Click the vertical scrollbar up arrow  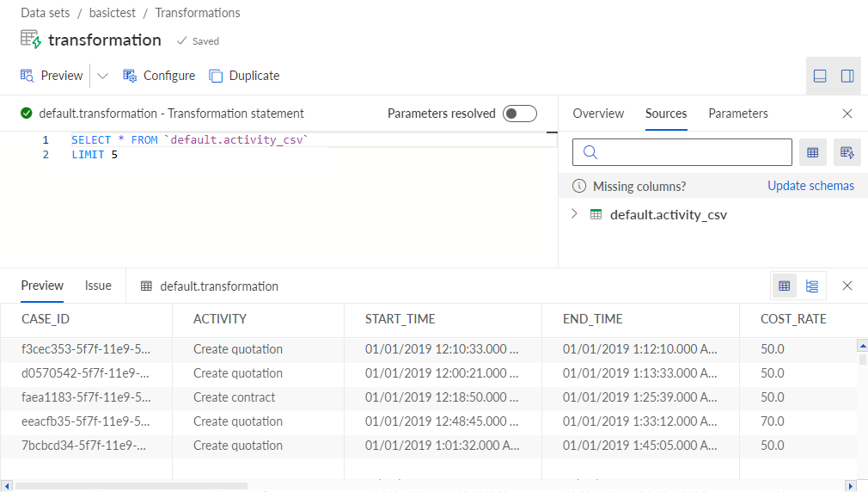(863, 346)
